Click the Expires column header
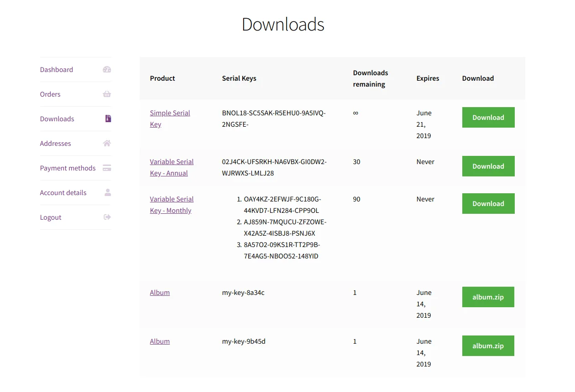Screen dimensions: 575x392 428,78
